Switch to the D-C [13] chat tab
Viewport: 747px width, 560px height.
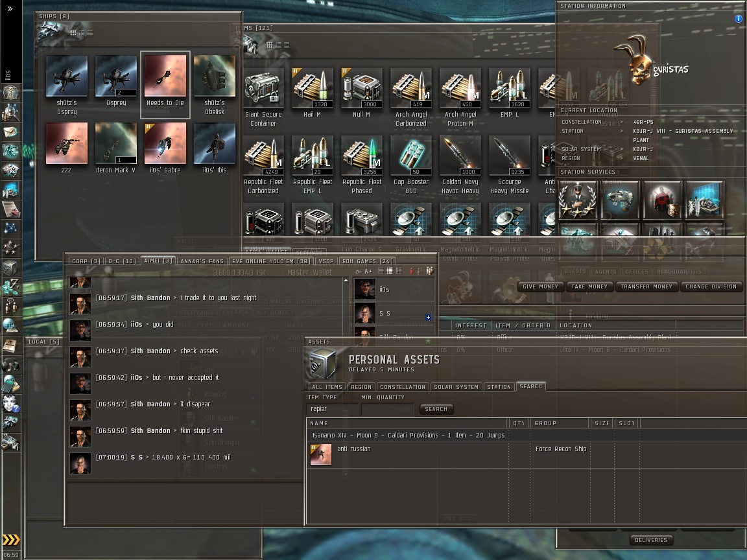(122, 261)
